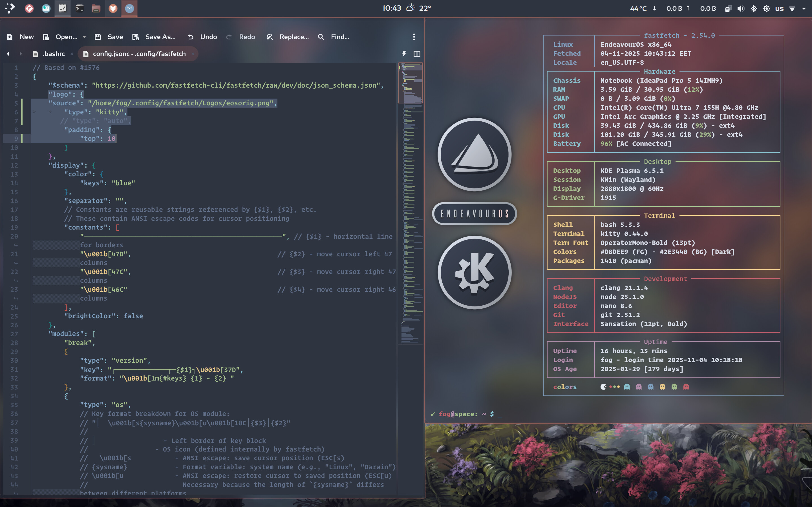Screen dimensions: 812x507
Task: Click the Quick Open lightning icon
Action: point(404,54)
